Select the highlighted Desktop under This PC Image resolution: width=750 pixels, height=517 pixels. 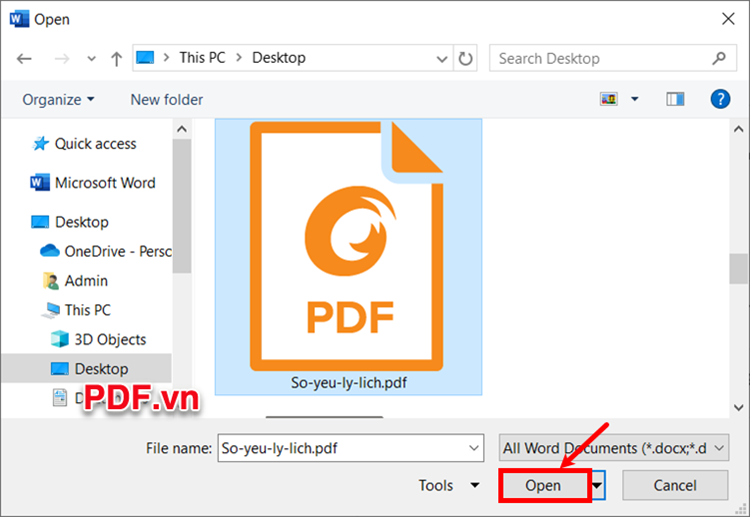[x=86, y=368]
